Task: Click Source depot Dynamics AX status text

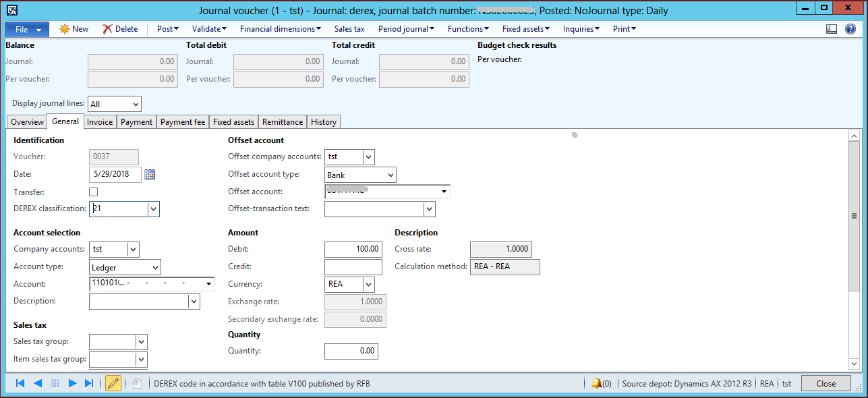Action: 687,383
